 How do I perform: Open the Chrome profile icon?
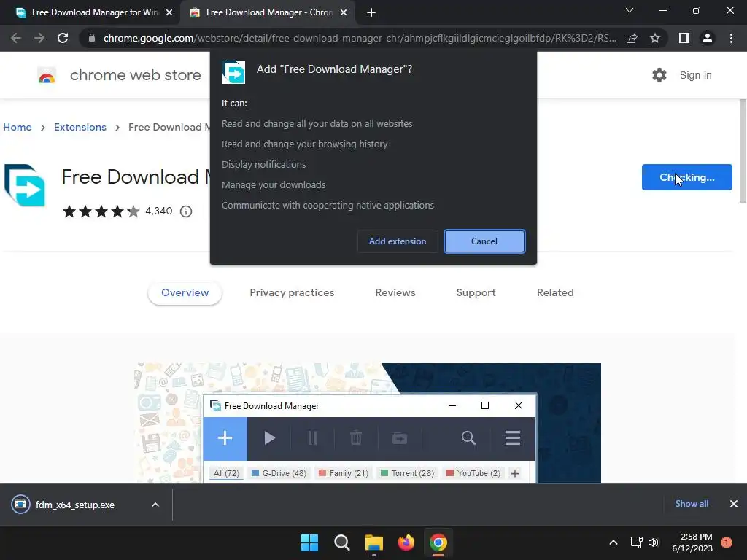point(708,38)
